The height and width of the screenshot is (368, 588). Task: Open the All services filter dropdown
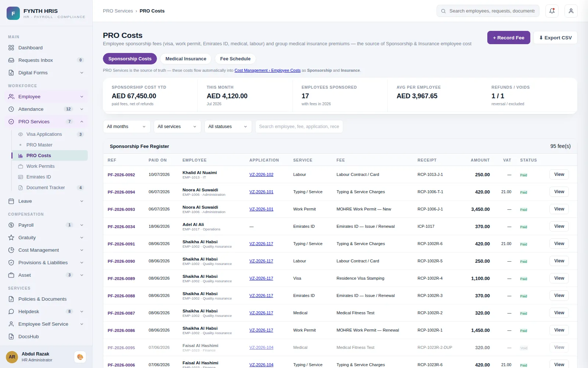[x=178, y=127]
